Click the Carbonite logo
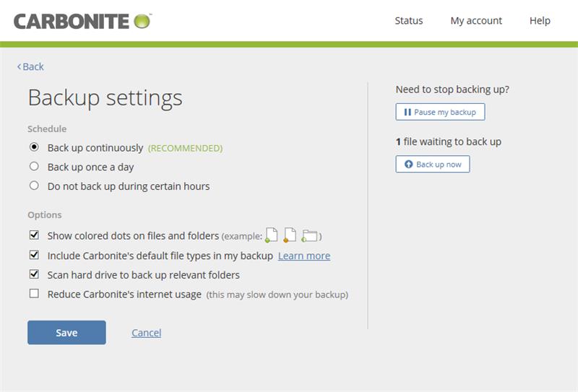The width and height of the screenshot is (578, 392). tap(82, 21)
